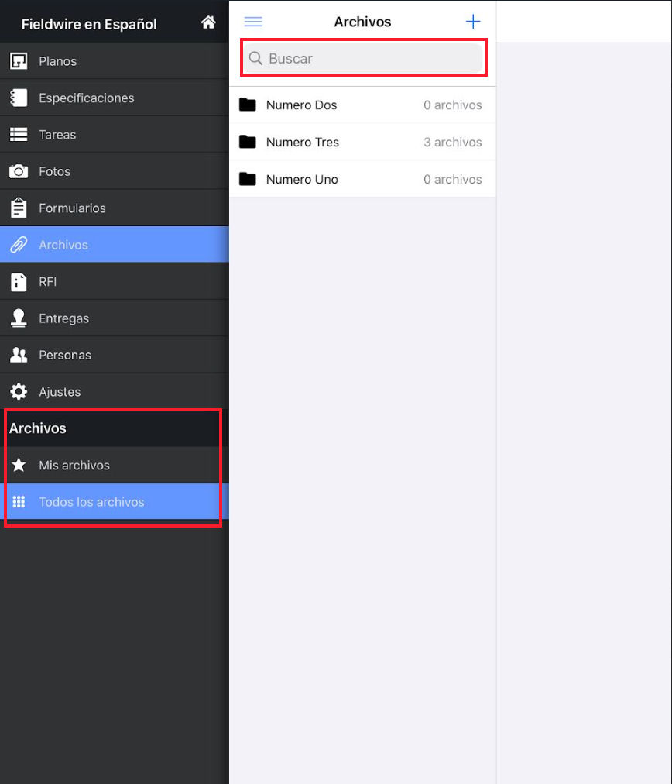The width and height of the screenshot is (672, 784).
Task: Click the Mis archivos star icon
Action: point(19,465)
